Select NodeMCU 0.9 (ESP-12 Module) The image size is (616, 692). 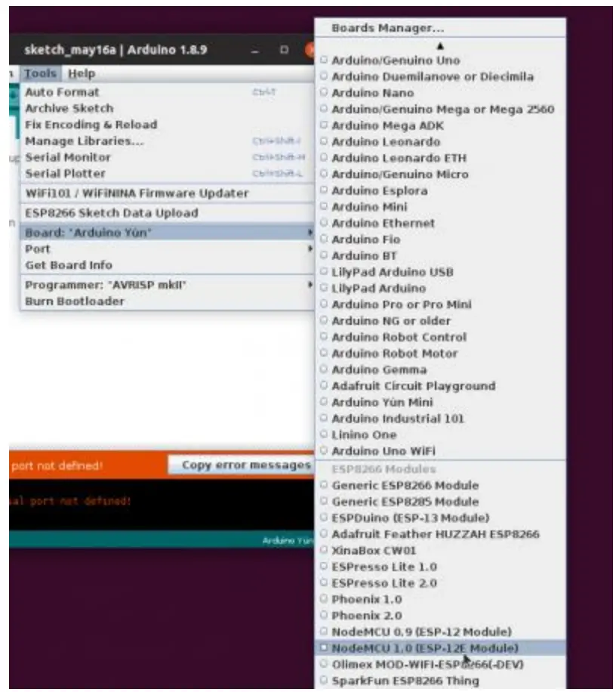[440, 632]
